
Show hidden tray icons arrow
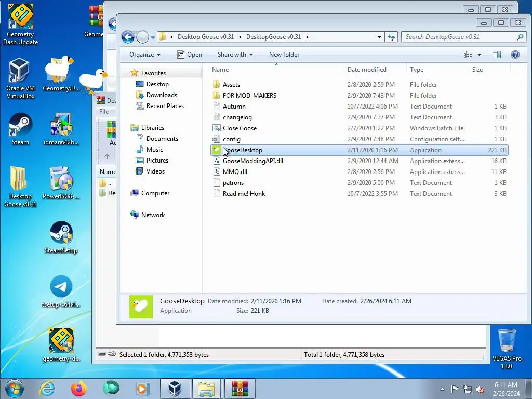pos(442,389)
